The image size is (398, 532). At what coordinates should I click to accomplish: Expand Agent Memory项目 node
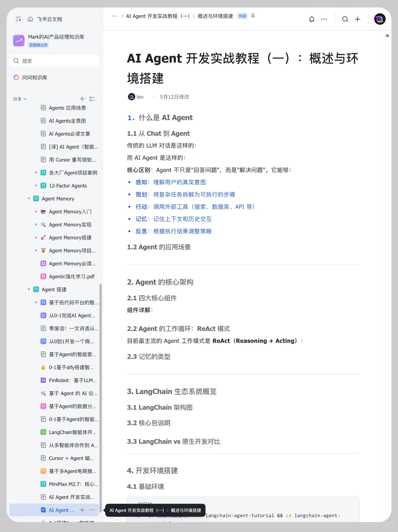(36, 250)
